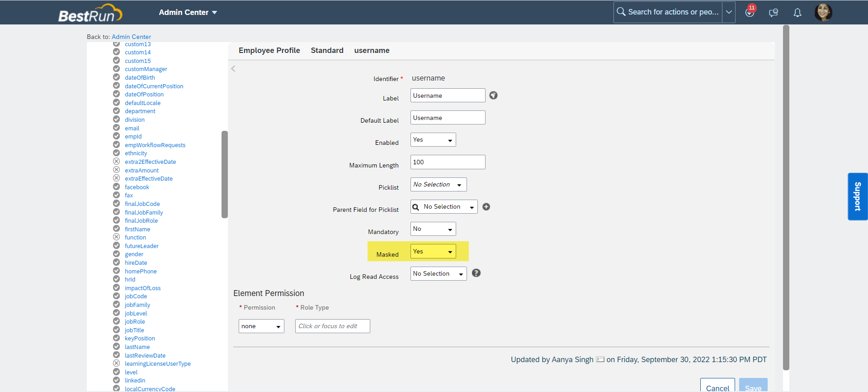Screen dimensions: 868x392
Task: Click the Cancel button
Action: (717, 385)
